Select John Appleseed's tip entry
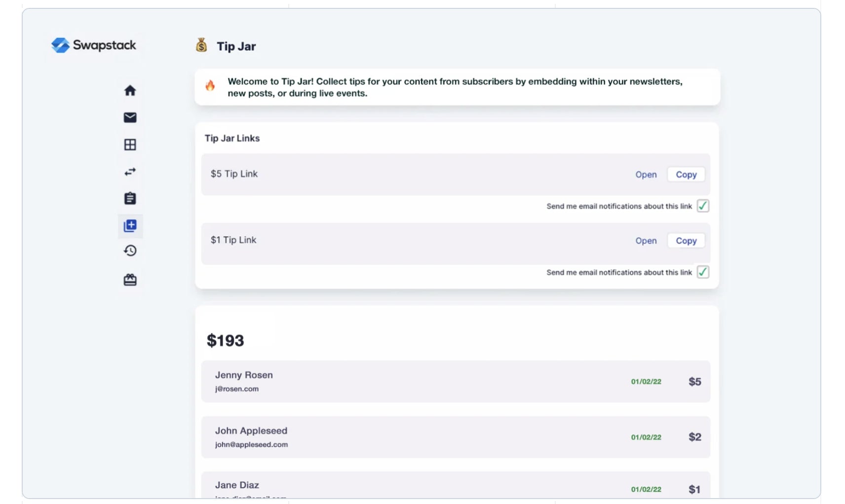 click(x=455, y=437)
